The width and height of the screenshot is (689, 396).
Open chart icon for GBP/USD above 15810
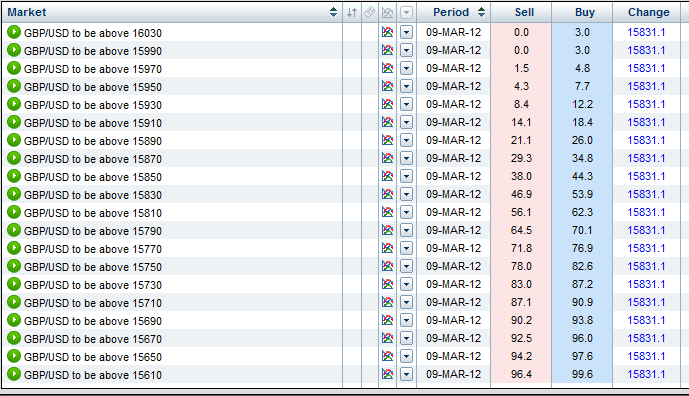(x=388, y=212)
